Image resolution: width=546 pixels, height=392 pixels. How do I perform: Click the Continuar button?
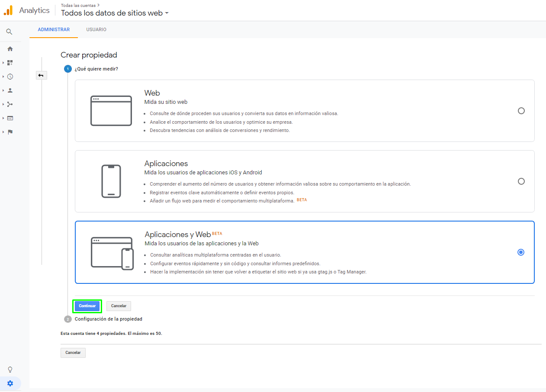click(x=87, y=306)
